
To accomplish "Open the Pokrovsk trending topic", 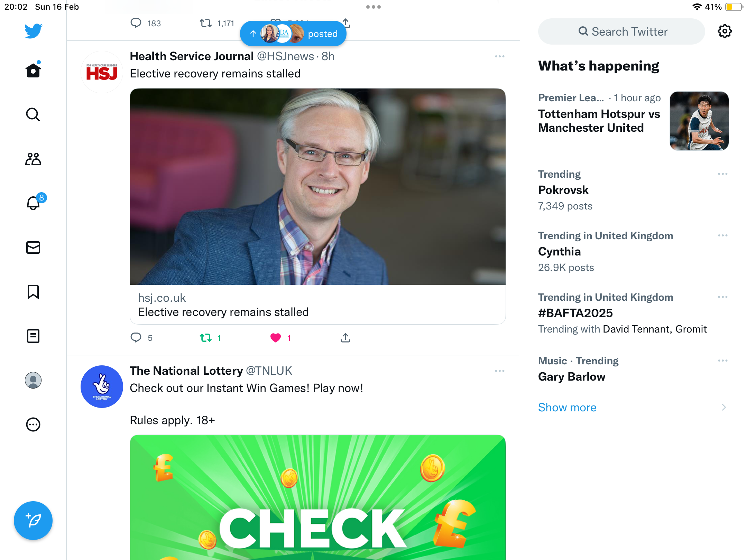I will 563,190.
